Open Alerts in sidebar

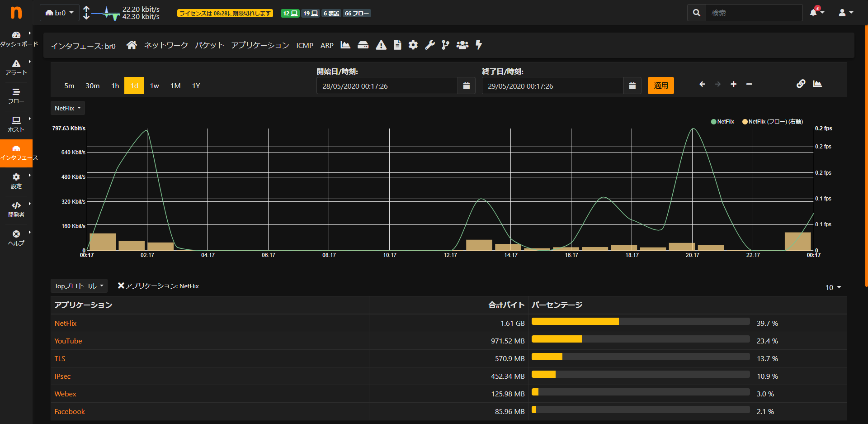click(x=16, y=67)
